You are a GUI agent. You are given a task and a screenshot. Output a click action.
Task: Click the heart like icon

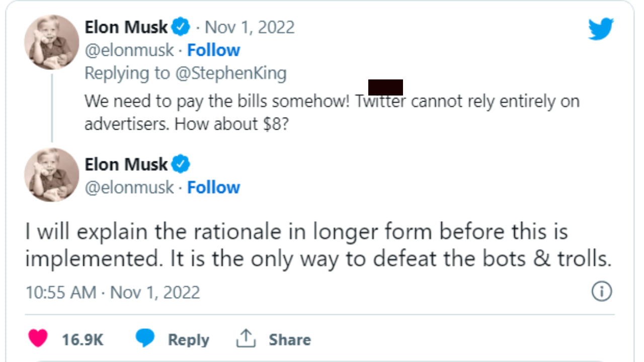pos(38,338)
